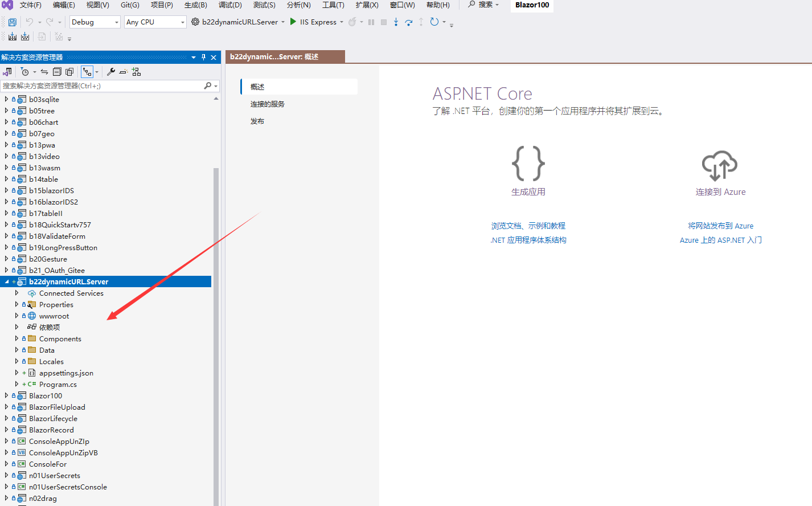Screen dimensions: 812x506
Task: Click the Show All Files icon
Action: [x=69, y=72]
